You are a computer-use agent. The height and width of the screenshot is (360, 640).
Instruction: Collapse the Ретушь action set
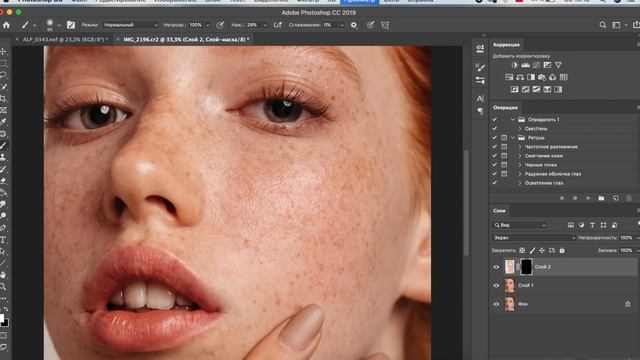[513, 138]
